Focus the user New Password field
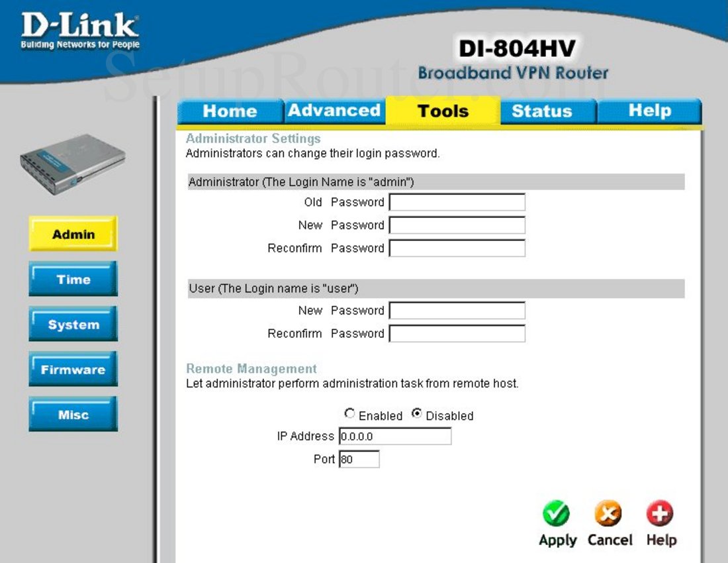The image size is (728, 563). click(457, 310)
